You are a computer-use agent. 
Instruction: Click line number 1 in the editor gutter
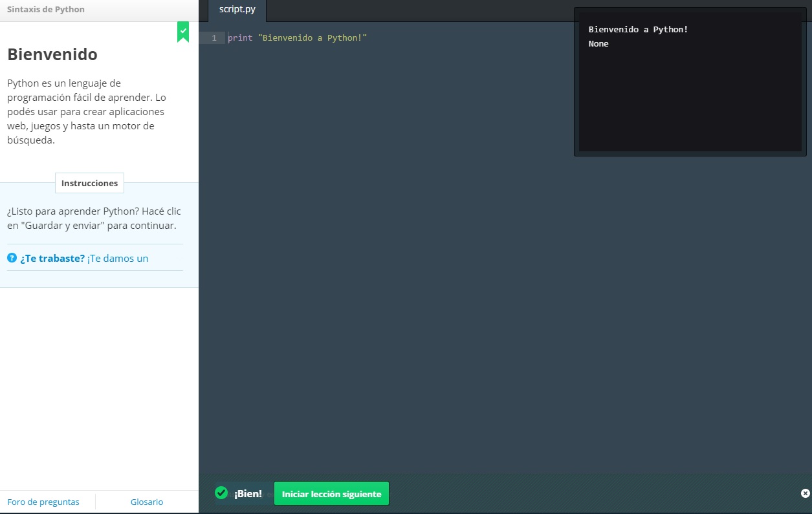coord(214,38)
